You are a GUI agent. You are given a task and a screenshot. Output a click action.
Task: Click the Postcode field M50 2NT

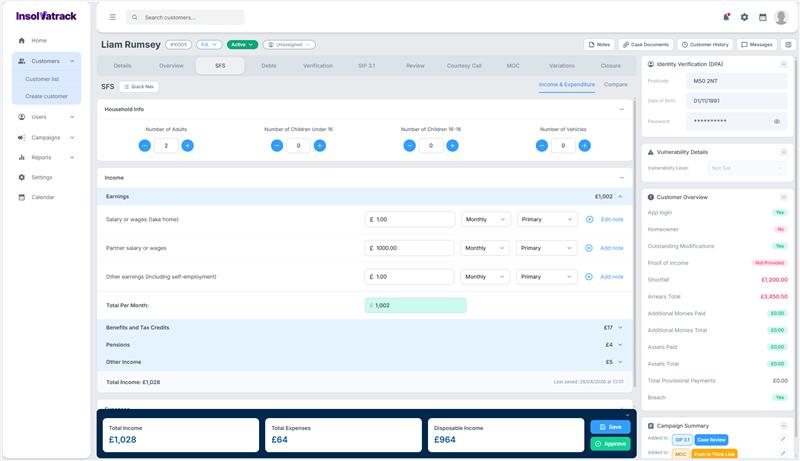(x=736, y=81)
